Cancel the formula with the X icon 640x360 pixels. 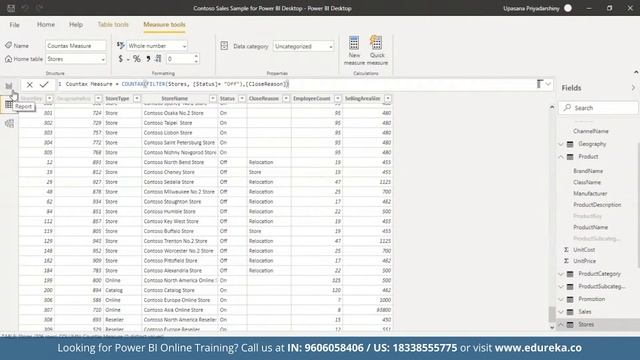click(x=29, y=84)
